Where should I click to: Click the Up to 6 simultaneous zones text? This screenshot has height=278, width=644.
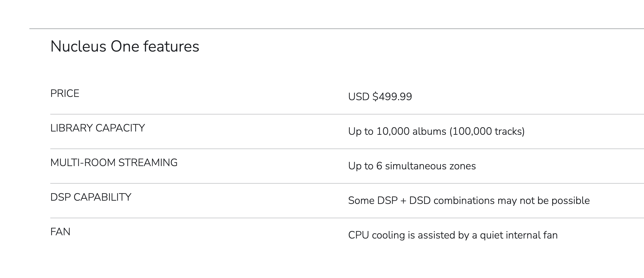coord(412,166)
